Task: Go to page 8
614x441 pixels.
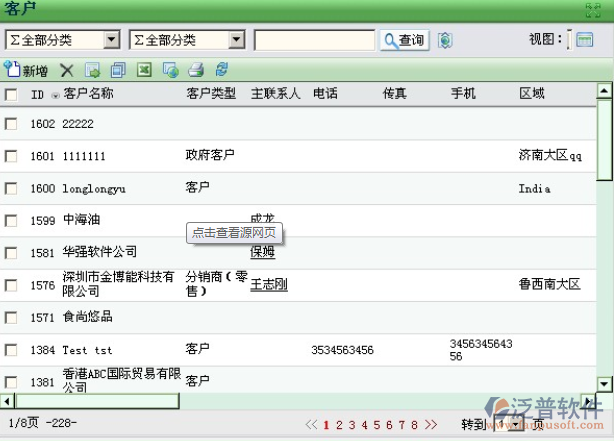Action: (414, 425)
